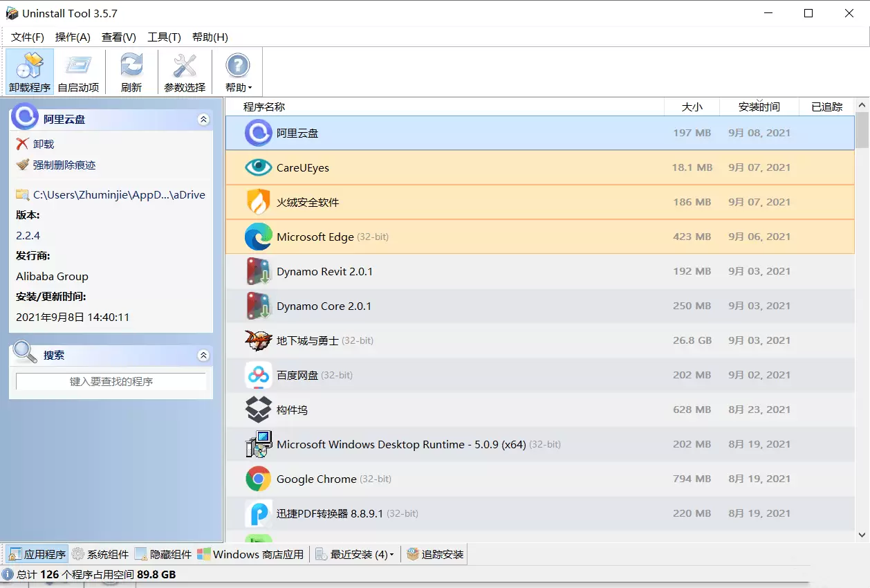Click the Dynamo Core 250 MB size
This screenshot has width=870, height=588.
click(692, 306)
